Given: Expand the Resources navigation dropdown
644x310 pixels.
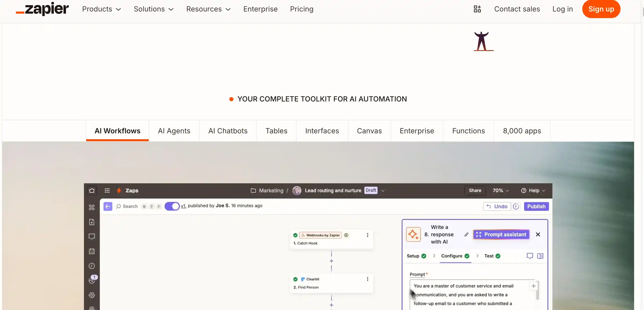Looking at the screenshot, I should click(x=208, y=9).
